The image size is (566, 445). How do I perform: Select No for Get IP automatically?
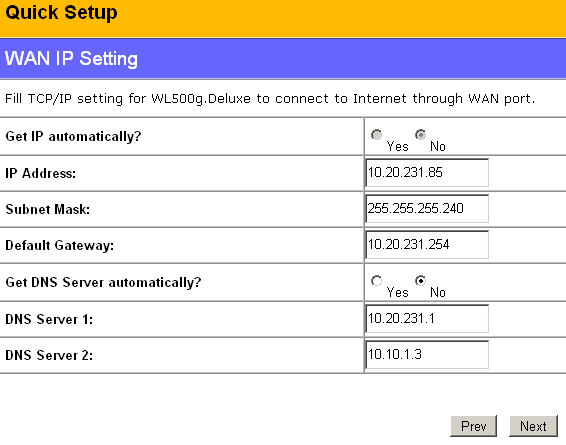pos(421,135)
